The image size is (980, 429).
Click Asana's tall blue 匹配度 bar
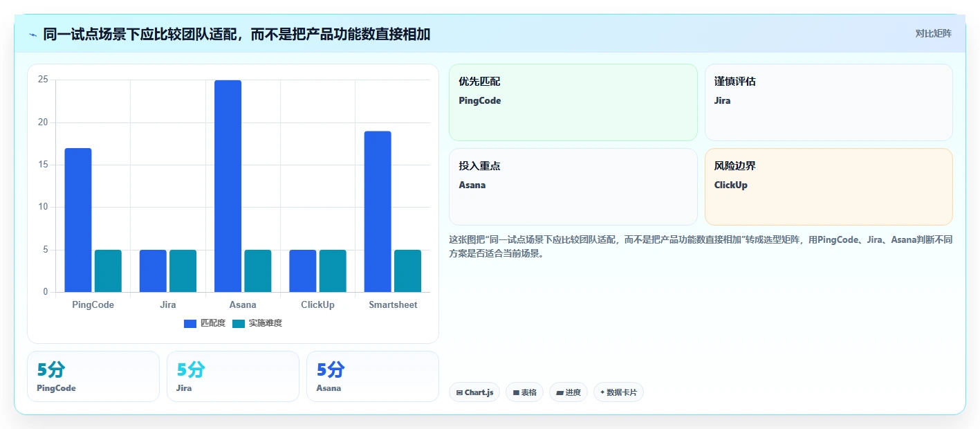coord(228,186)
